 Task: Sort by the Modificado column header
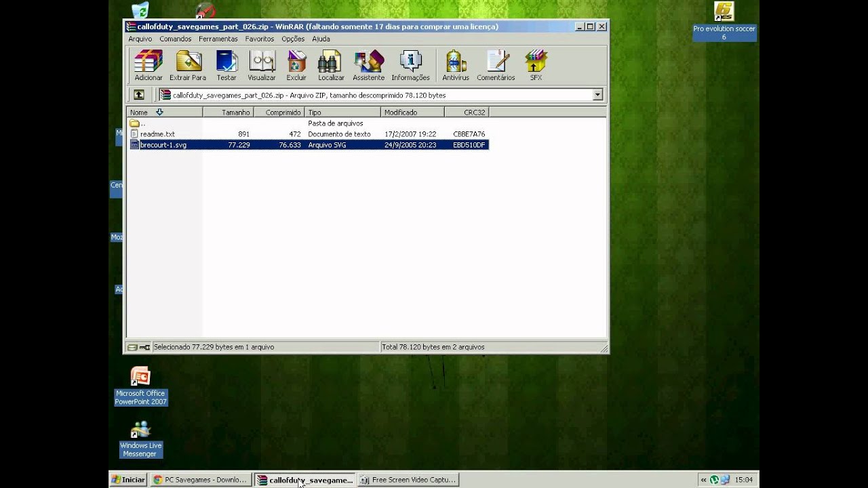(413, 113)
